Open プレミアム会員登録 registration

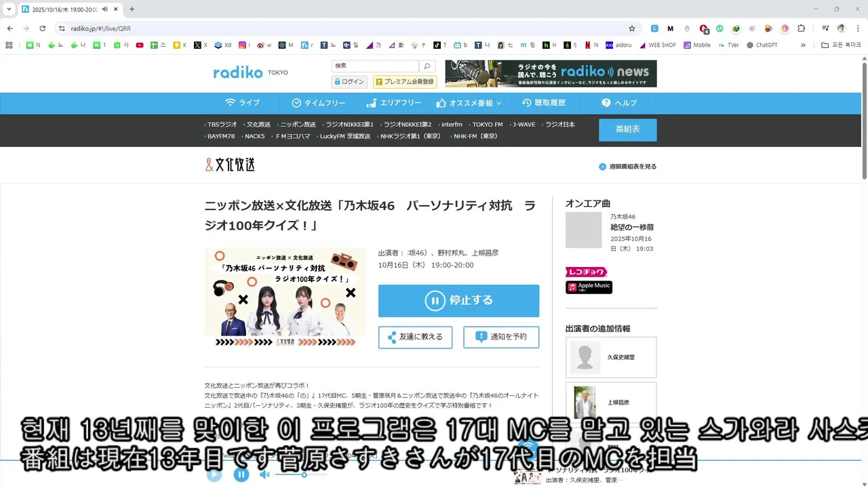[405, 81]
